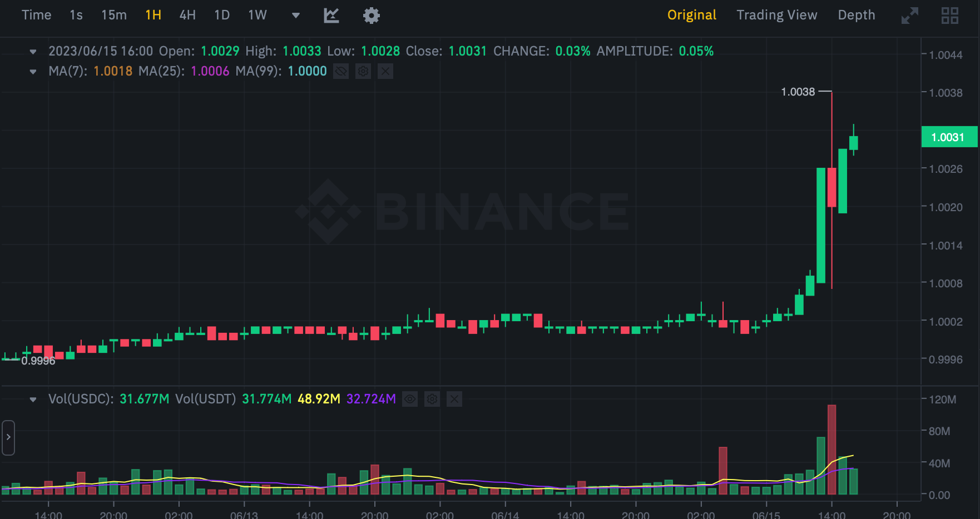Open the technical indicators chart icon

point(331,16)
